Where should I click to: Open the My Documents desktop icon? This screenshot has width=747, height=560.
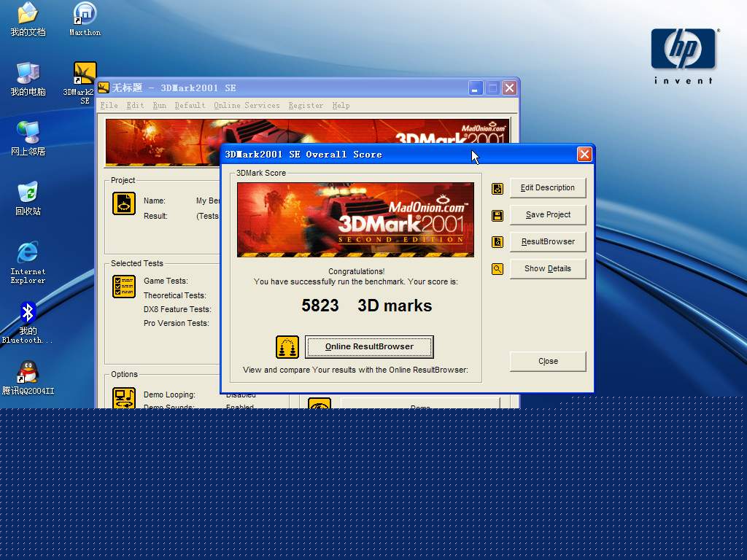pos(28,19)
